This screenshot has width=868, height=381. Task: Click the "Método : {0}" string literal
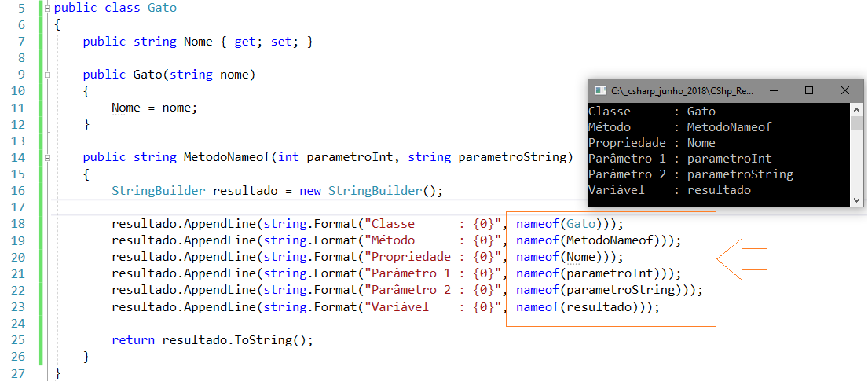pos(432,241)
